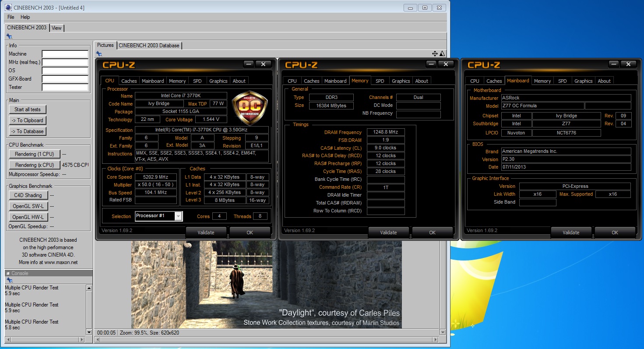The height and width of the screenshot is (349, 644).
Task: Click OK in the Mainboard CPU-Z window
Action: tap(615, 233)
